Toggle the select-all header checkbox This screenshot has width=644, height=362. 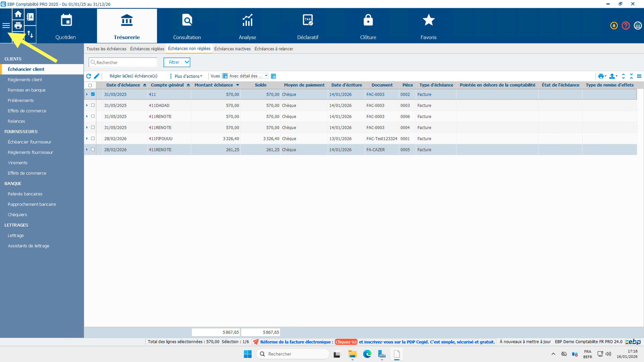pyautogui.click(x=90, y=85)
